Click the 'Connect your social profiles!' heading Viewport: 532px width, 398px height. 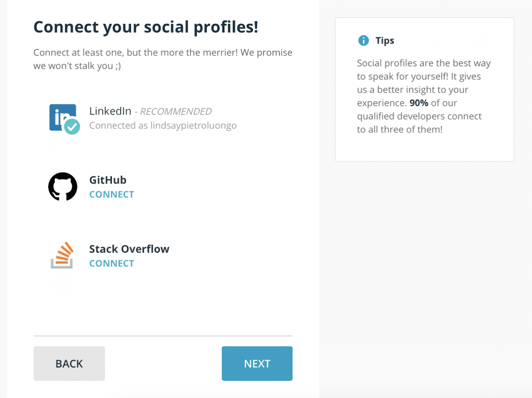(x=146, y=27)
